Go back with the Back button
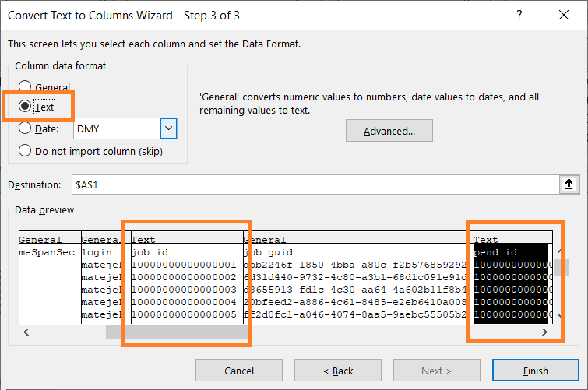588x390 pixels. [x=336, y=371]
